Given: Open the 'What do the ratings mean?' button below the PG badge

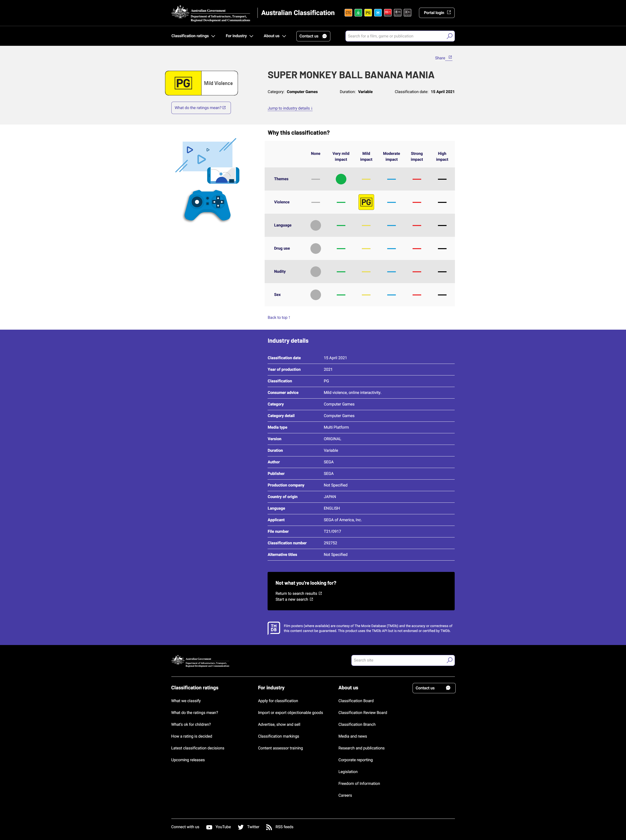Looking at the screenshot, I should coord(201,108).
